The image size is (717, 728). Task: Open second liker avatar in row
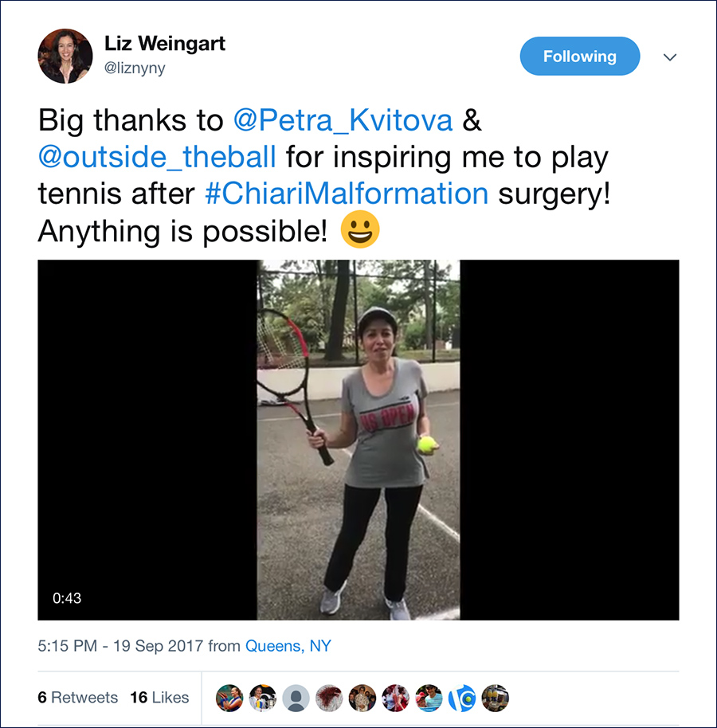tap(262, 698)
